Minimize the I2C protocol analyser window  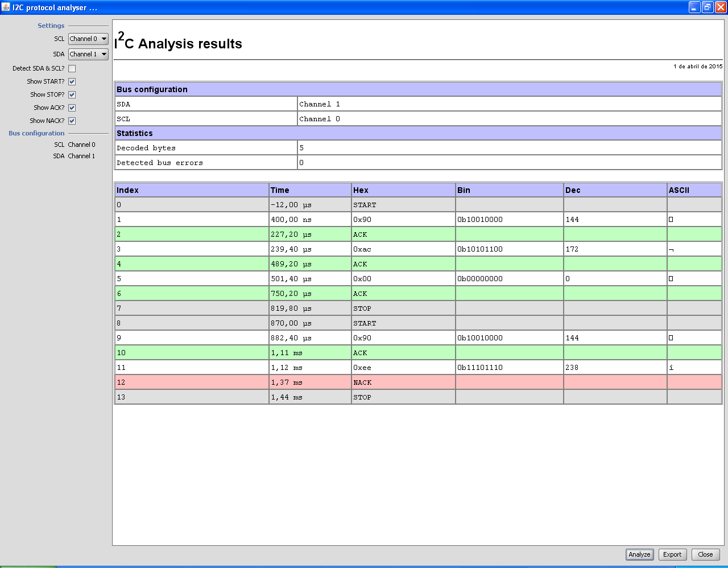pos(694,7)
